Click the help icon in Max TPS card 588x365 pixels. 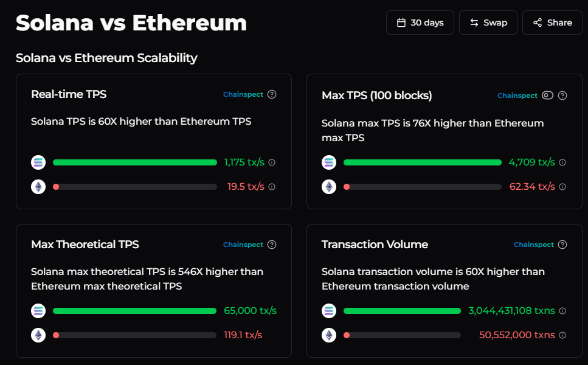[562, 96]
